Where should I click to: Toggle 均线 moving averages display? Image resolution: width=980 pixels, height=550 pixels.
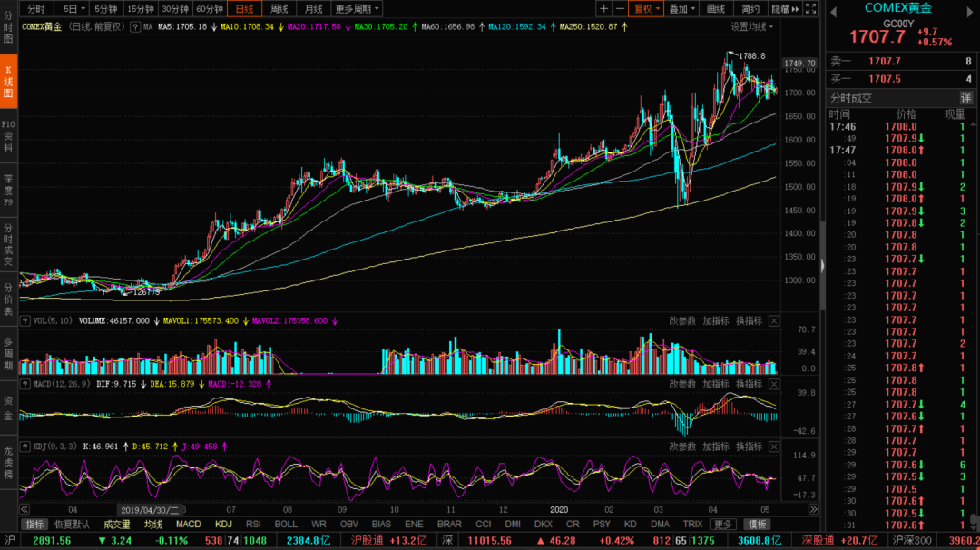(153, 525)
